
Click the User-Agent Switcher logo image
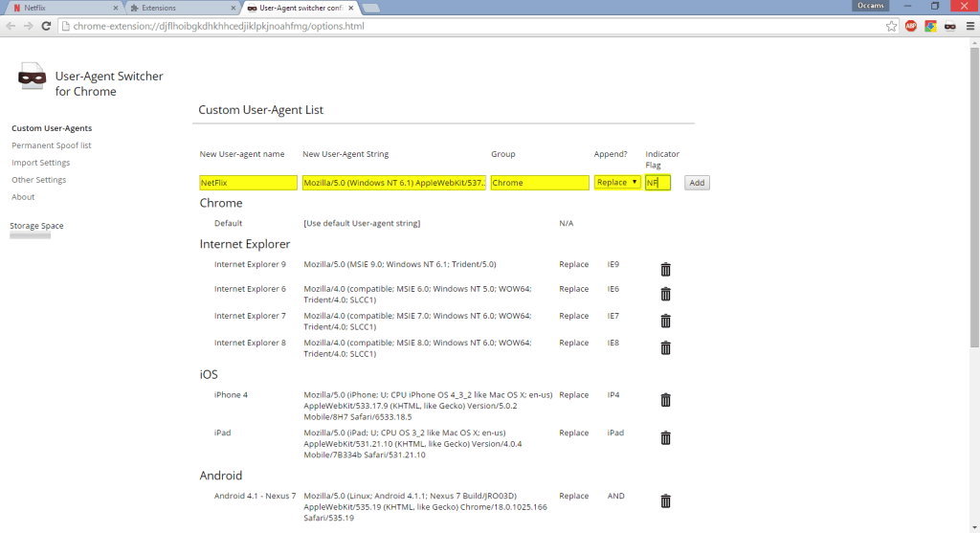32,77
